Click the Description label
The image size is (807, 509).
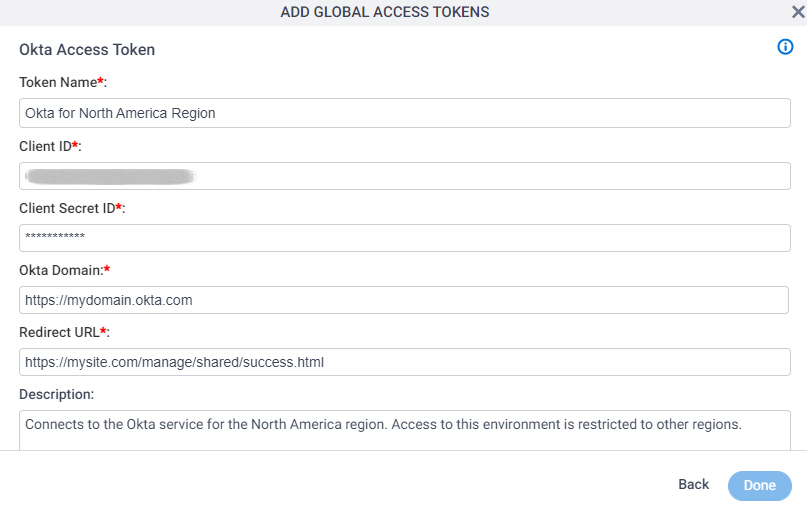coord(57,394)
